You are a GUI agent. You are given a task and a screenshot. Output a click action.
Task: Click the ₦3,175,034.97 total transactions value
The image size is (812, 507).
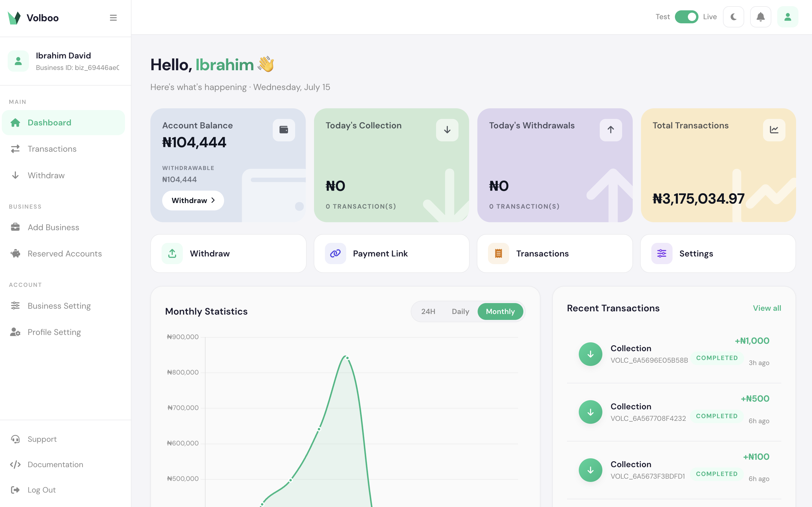[x=698, y=199]
